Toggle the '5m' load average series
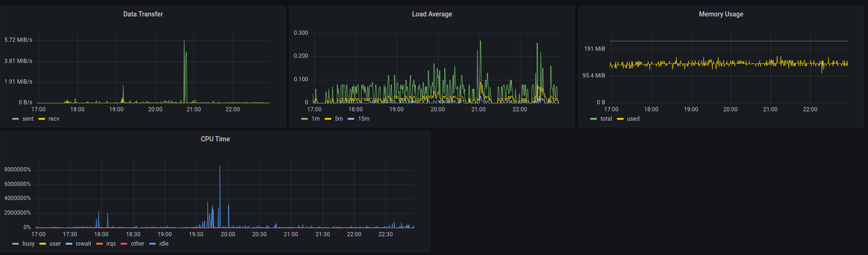 (339, 119)
